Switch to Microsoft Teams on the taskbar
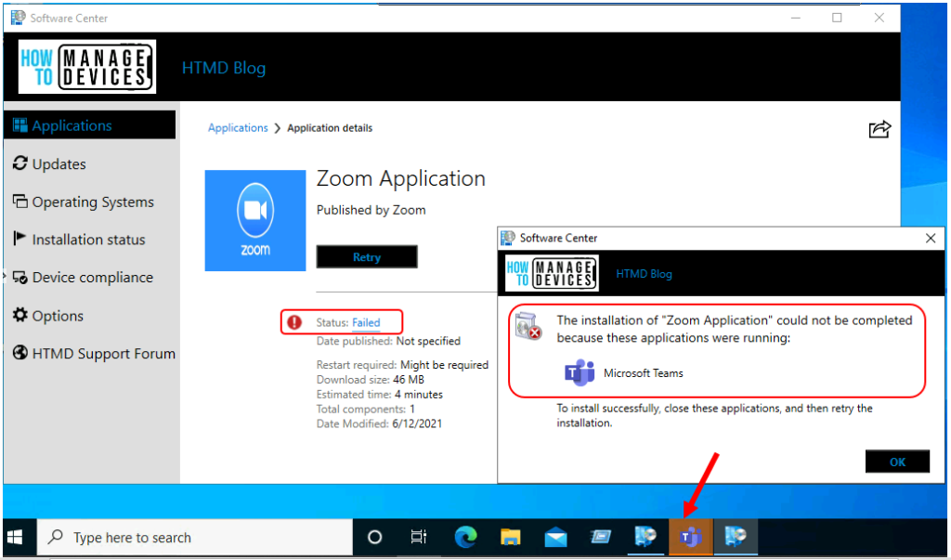Viewport: 951px width, 560px height. tap(691, 538)
